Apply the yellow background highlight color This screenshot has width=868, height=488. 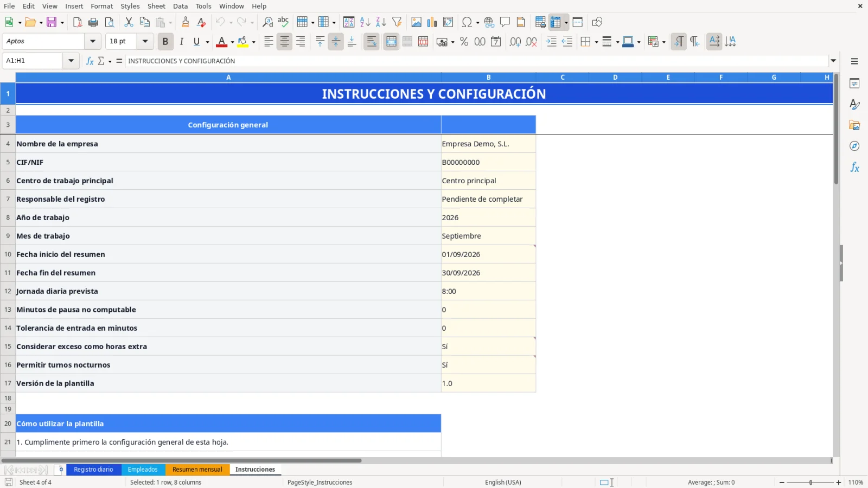tap(242, 42)
